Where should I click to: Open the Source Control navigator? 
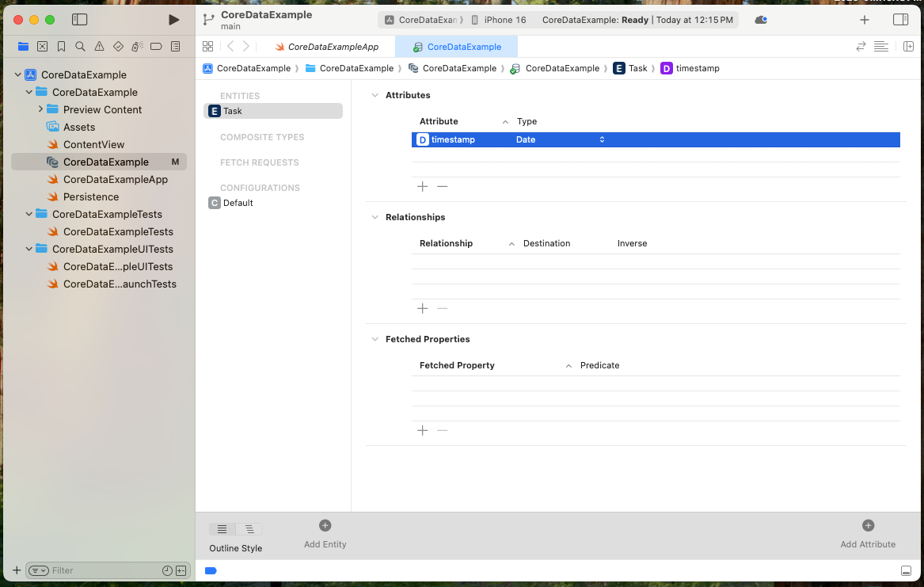(43, 47)
